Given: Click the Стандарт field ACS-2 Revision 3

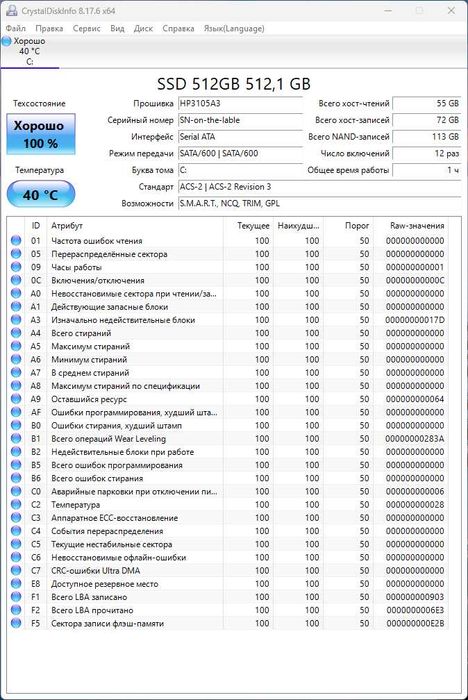Looking at the screenshot, I should click(319, 187).
